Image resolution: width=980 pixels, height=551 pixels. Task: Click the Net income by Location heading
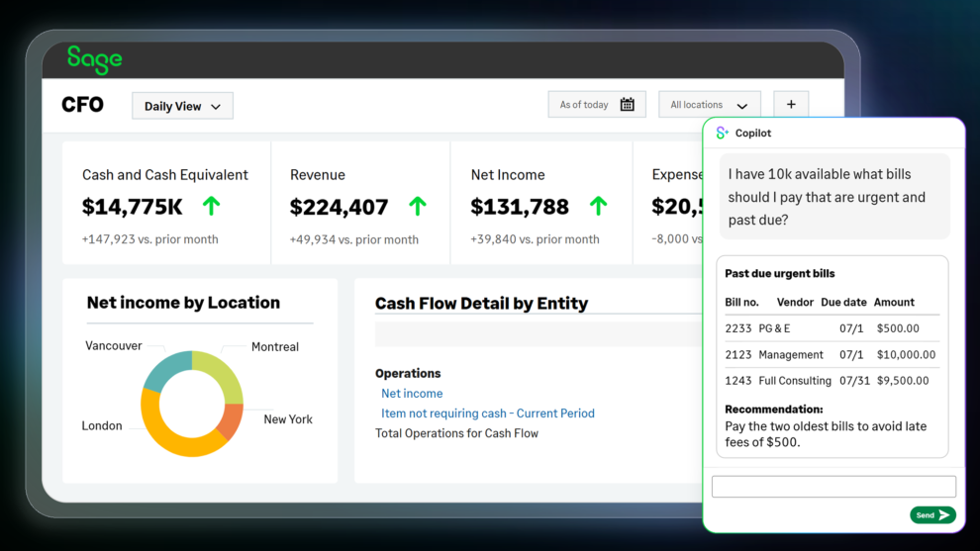[183, 303]
